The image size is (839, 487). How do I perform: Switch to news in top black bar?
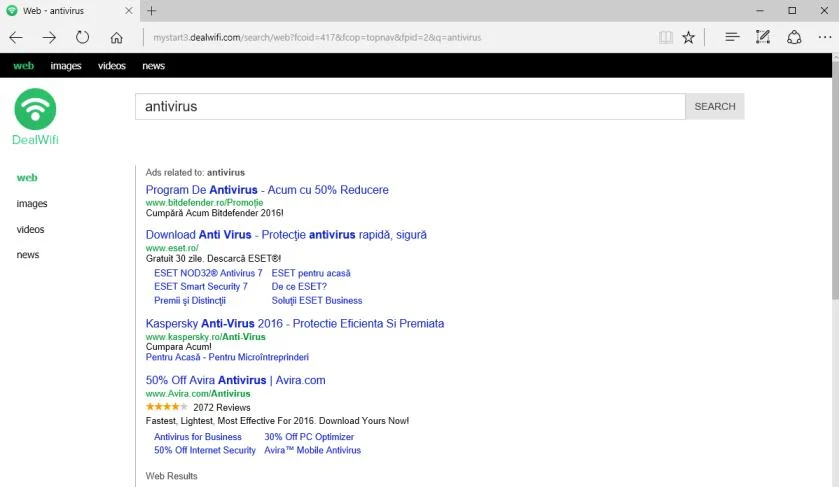click(x=154, y=66)
